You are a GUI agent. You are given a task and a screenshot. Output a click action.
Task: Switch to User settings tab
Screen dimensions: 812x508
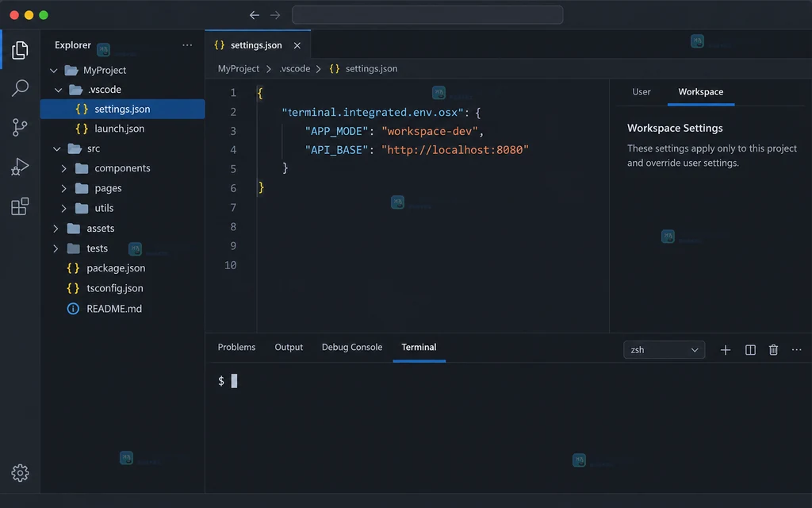pyautogui.click(x=641, y=92)
